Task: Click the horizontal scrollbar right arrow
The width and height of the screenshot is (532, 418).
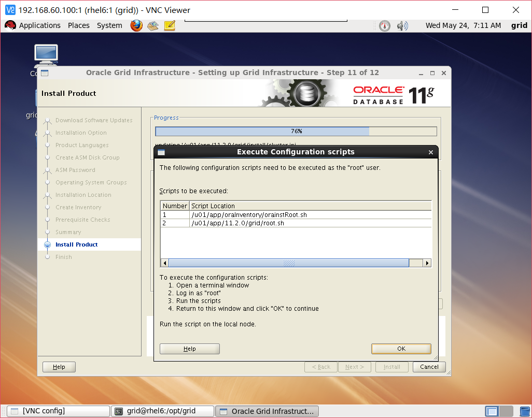Action: [427, 263]
